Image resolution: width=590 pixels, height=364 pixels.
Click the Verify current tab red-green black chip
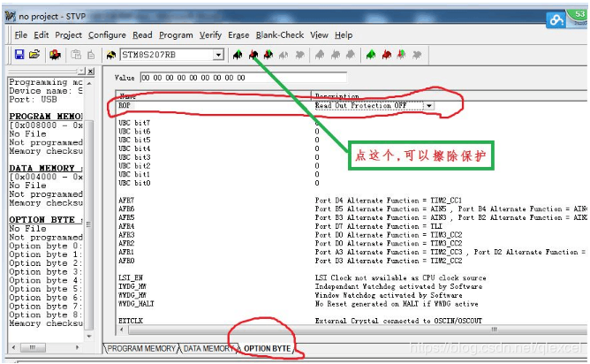269,55
